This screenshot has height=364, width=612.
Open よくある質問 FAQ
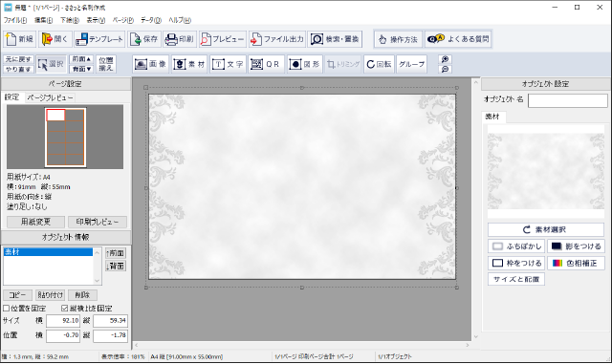tap(458, 39)
